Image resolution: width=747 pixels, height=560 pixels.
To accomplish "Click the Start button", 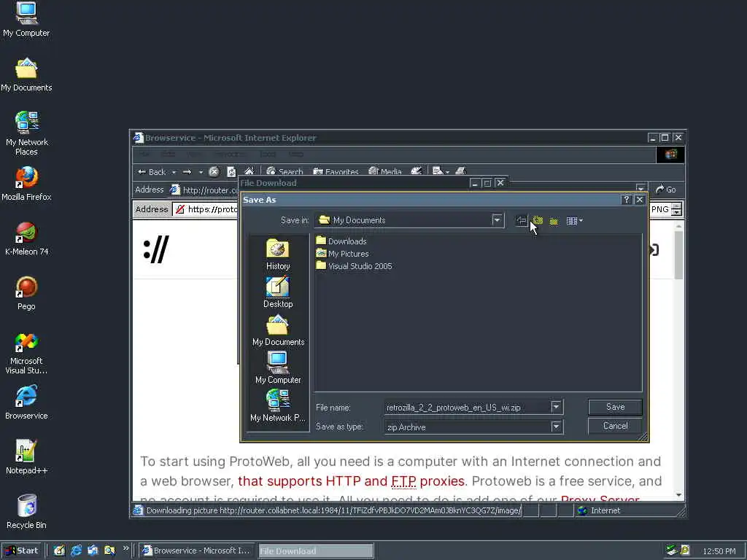I will click(x=22, y=551).
